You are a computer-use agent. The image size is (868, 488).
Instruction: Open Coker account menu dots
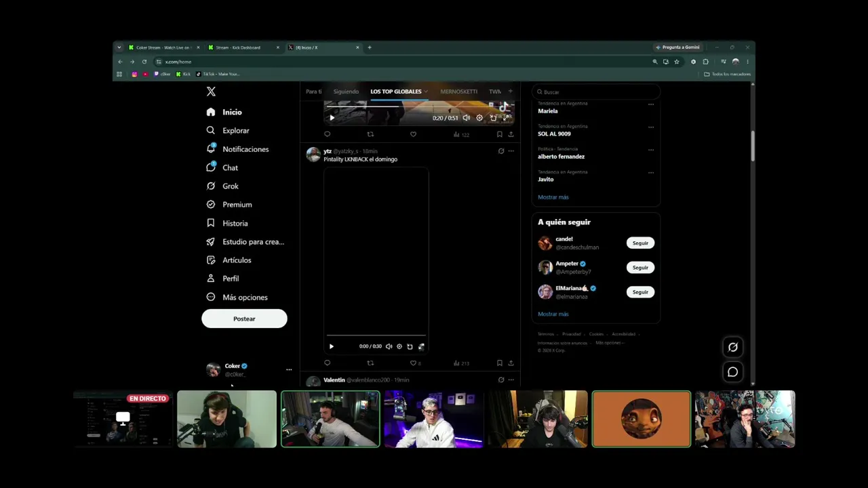(289, 369)
